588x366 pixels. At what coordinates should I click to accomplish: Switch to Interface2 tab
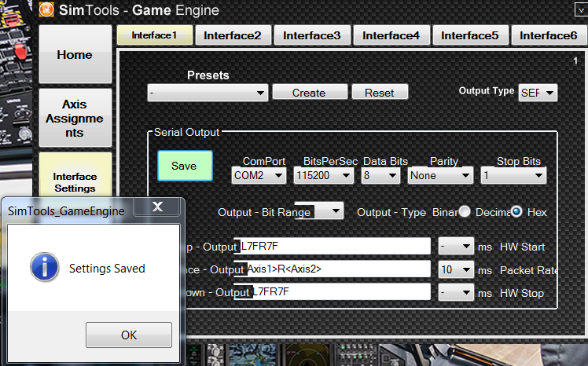tap(233, 35)
